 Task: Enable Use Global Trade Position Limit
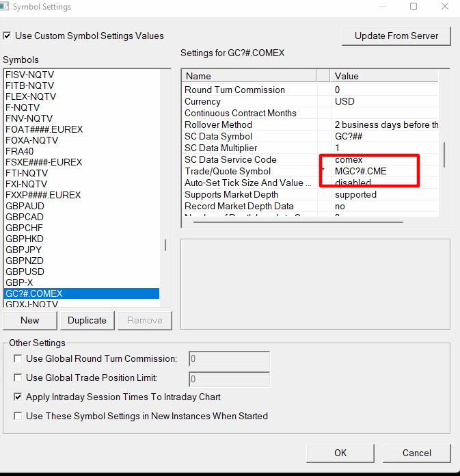(x=18, y=378)
